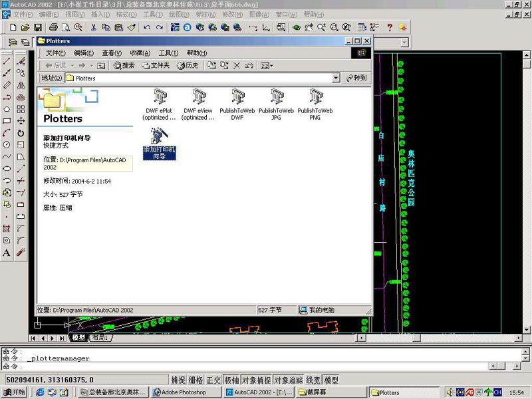The height and width of the screenshot is (399, 532).
Task: Select the Line draw tool
Action: click(7, 61)
